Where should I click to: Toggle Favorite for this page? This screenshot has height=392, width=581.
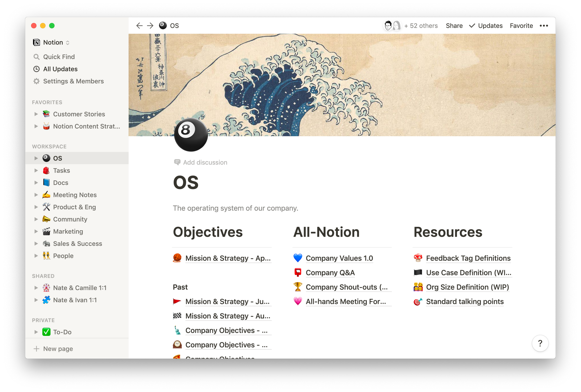point(521,26)
